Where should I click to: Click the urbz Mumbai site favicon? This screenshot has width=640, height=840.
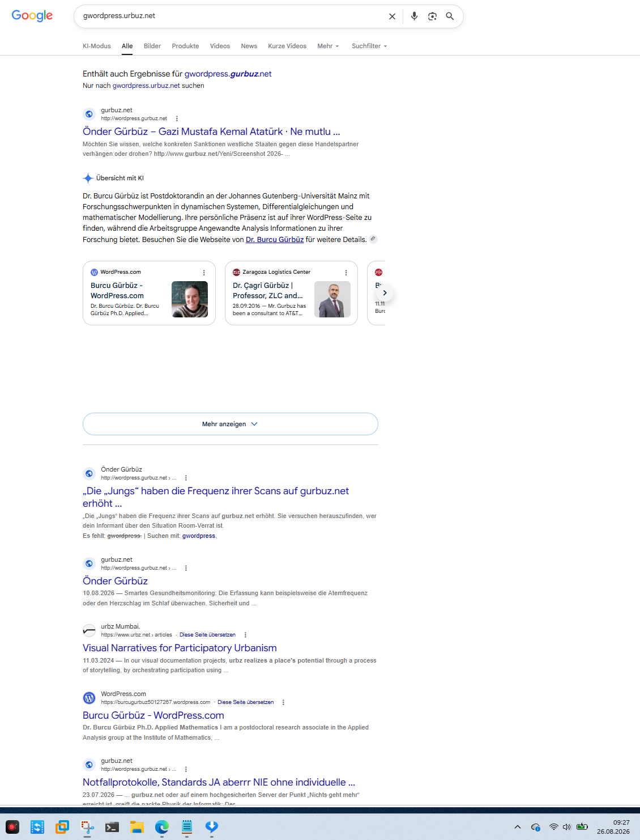click(x=89, y=630)
